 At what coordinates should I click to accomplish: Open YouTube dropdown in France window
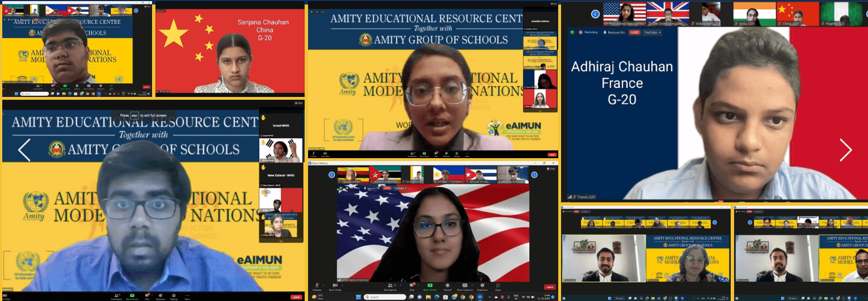tap(652, 32)
